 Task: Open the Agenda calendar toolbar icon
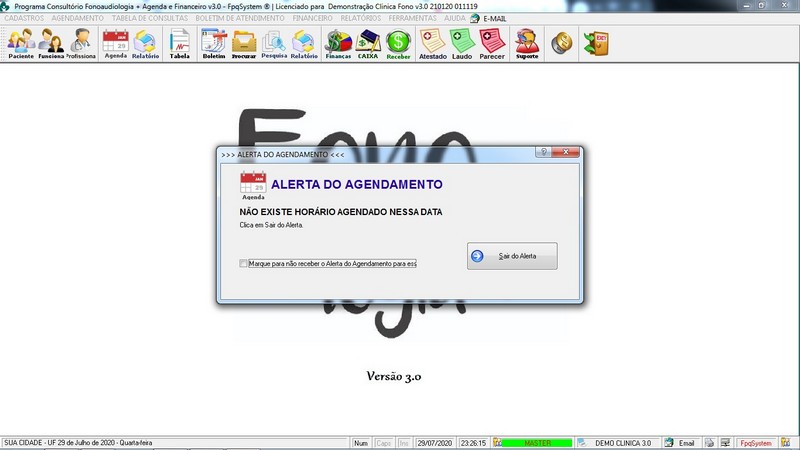point(116,44)
